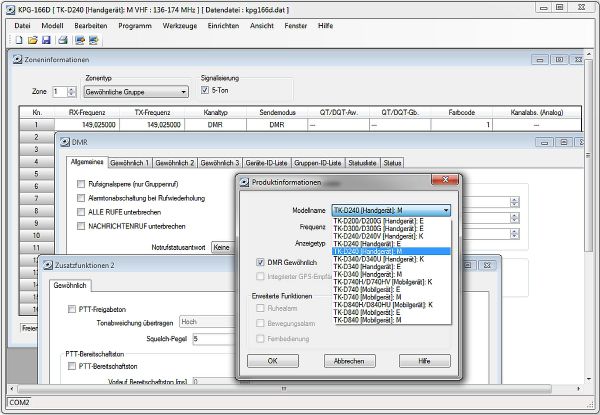Switch to the Gewöhnlich 3 tab

coord(220,163)
